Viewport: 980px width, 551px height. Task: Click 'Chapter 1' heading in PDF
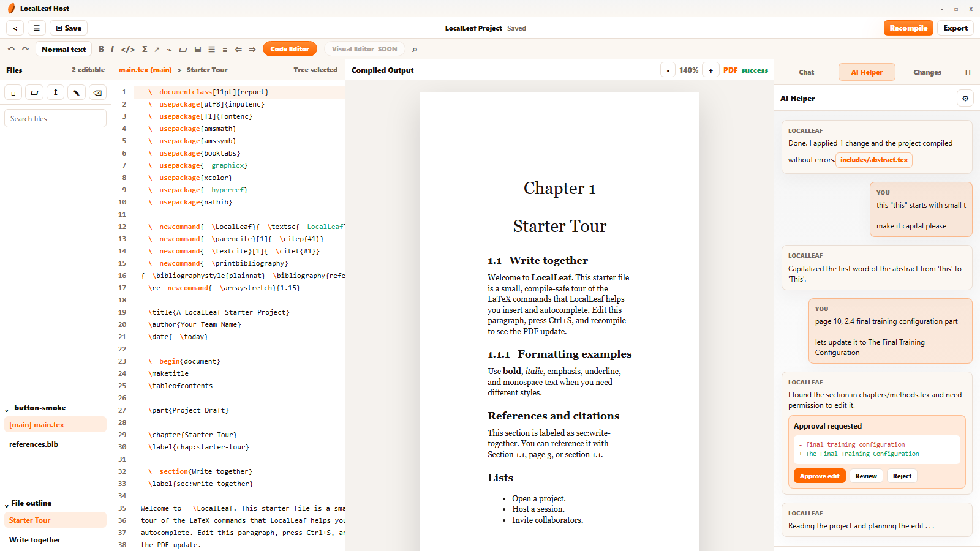tap(559, 189)
